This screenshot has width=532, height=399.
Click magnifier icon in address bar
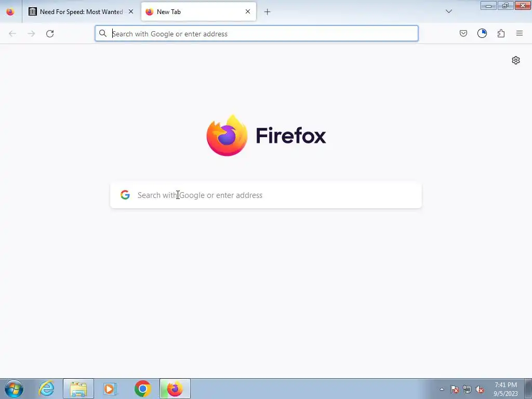tap(103, 33)
